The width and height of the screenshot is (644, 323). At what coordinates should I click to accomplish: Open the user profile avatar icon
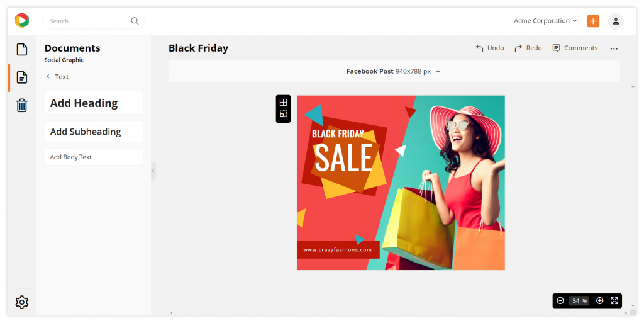coord(616,21)
